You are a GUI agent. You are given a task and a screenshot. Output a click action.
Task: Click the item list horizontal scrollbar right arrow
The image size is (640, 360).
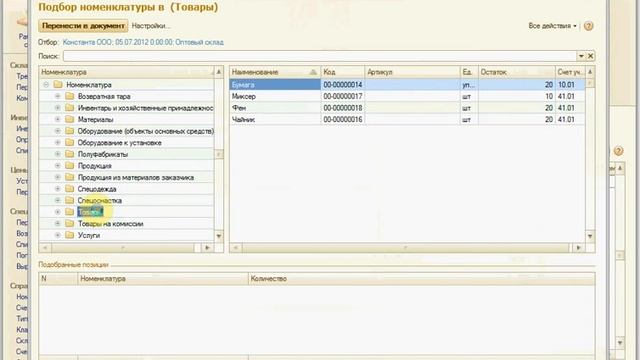[578, 247]
